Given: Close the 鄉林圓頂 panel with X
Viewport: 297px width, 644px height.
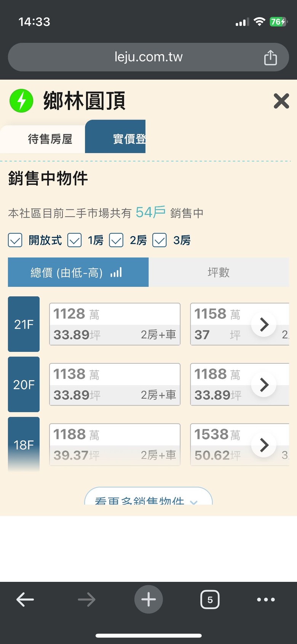Looking at the screenshot, I should (x=281, y=101).
